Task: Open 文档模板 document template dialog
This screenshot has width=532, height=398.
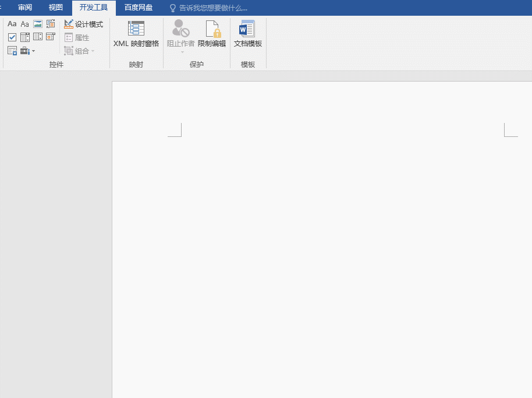Action: pyautogui.click(x=248, y=34)
